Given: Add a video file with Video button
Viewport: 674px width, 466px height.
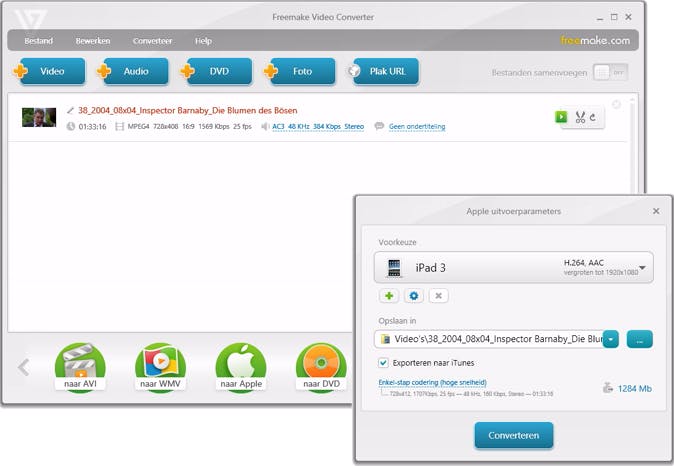Looking at the screenshot, I should pos(52,71).
